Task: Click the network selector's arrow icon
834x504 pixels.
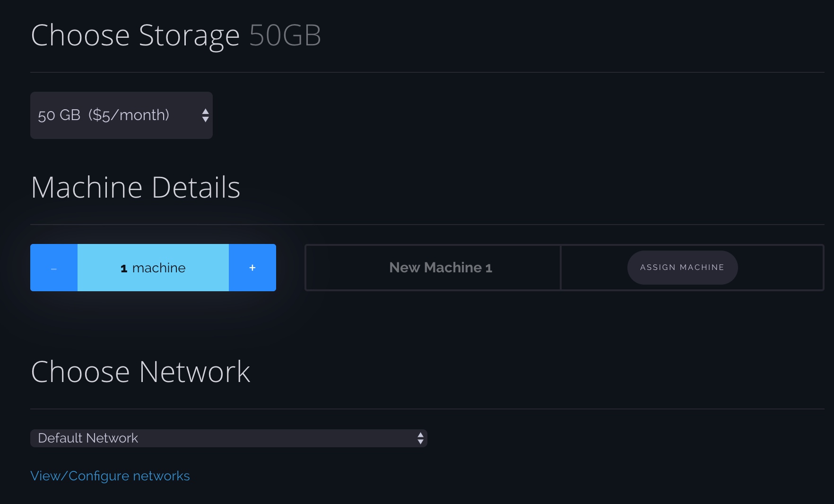Action: (420, 438)
